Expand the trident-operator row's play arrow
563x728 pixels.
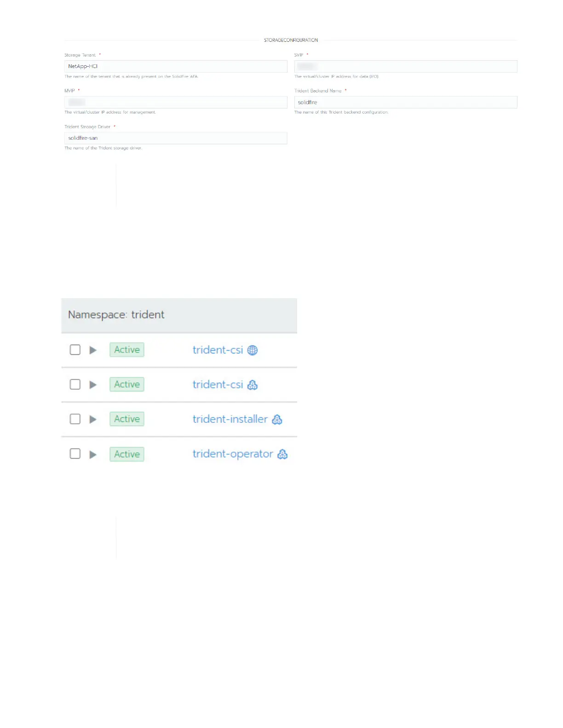[x=93, y=454]
